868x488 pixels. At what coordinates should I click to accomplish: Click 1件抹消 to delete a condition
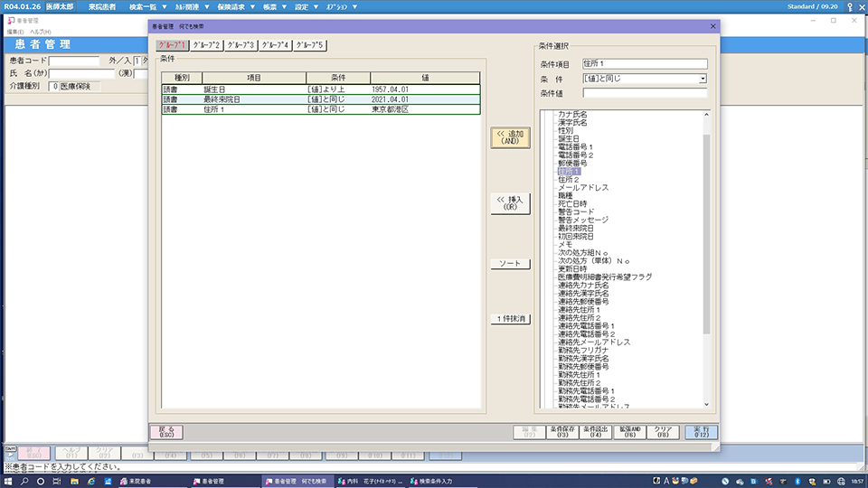click(x=510, y=319)
